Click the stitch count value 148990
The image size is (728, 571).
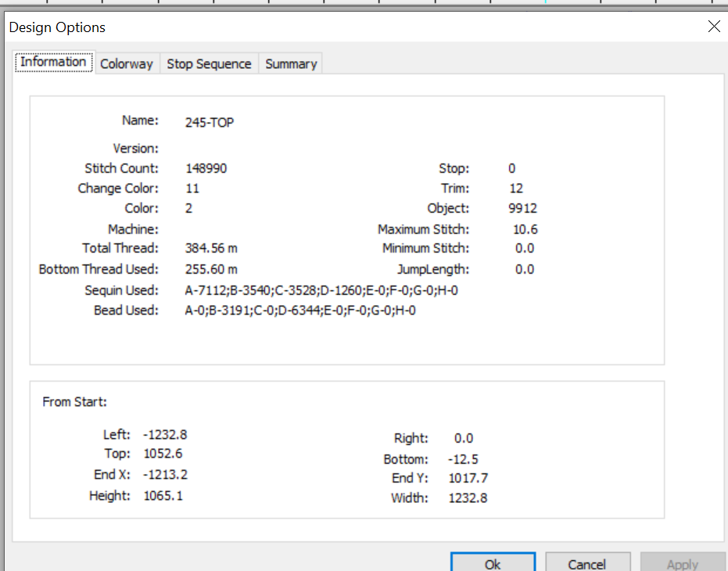click(206, 168)
